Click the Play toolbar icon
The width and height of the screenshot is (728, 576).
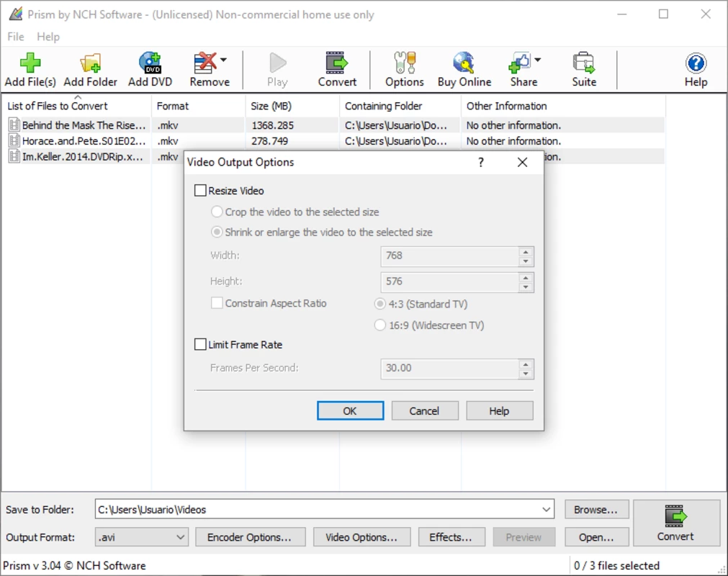tap(278, 70)
